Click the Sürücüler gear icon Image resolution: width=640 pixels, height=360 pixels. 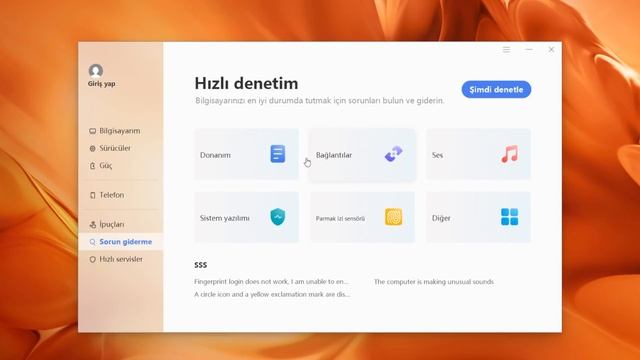tap(93, 149)
